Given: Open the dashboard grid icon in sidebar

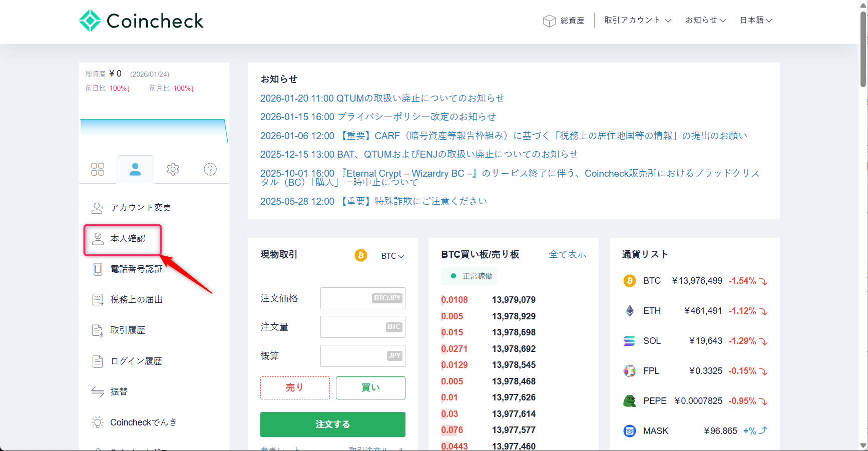Looking at the screenshot, I should tap(98, 169).
